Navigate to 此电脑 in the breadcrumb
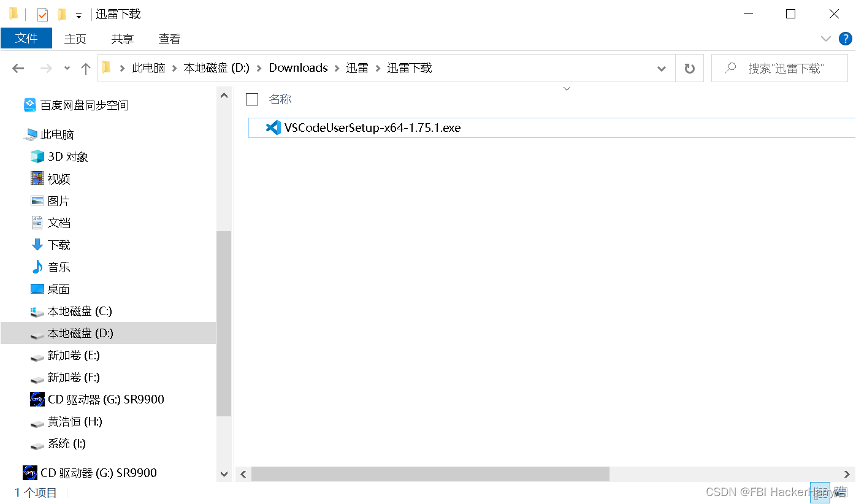This screenshot has height=504, width=856. click(148, 68)
